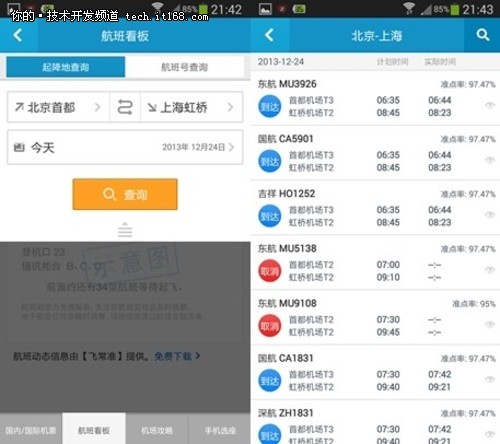Viewport: 500px width, 444px height.
Task: Open the 国内/国际机票 bottom tab
Action: point(31,430)
